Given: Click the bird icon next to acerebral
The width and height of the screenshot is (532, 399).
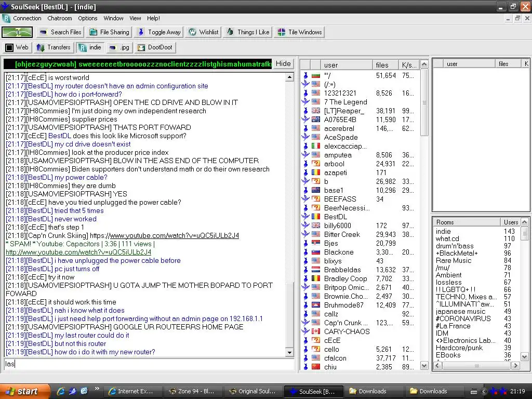Looking at the screenshot, I should pyautogui.click(x=305, y=129).
